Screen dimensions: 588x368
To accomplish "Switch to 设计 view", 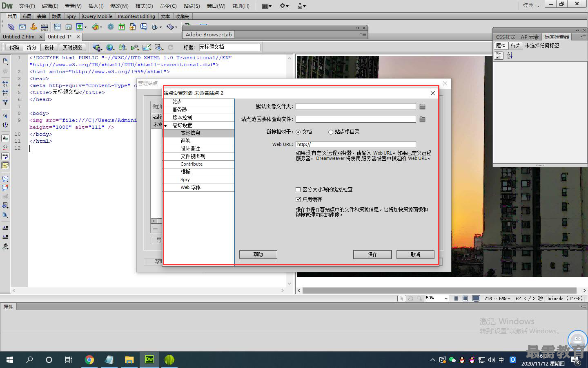I will click(49, 47).
